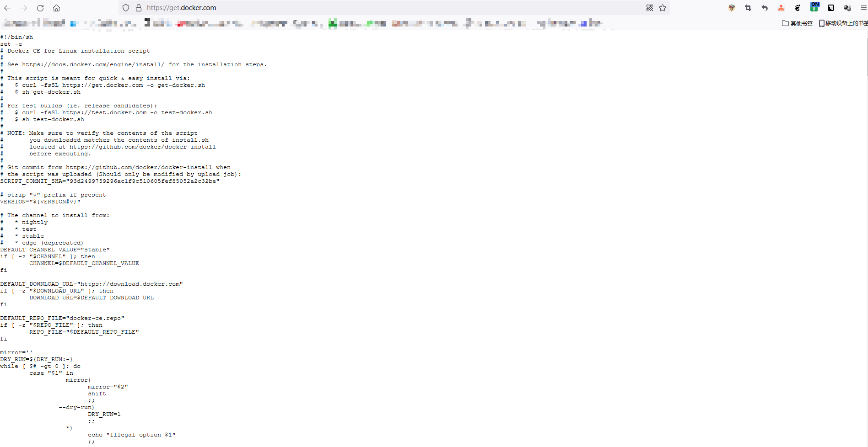Click the docs.docker.com/engine/install URL text
Screen dimensions: 868x447
pyautogui.click(x=93, y=64)
